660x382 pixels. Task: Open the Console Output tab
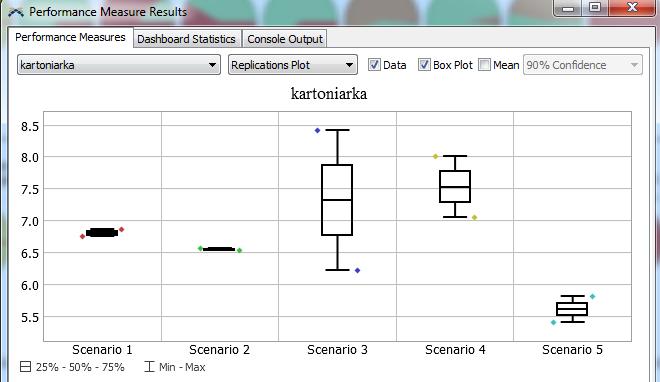(x=285, y=39)
